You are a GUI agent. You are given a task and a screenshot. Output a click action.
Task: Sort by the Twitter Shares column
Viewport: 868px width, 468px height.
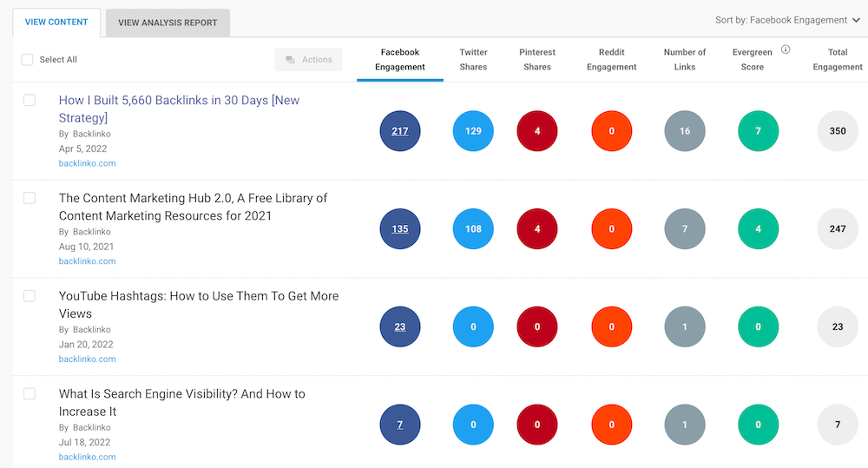473,59
